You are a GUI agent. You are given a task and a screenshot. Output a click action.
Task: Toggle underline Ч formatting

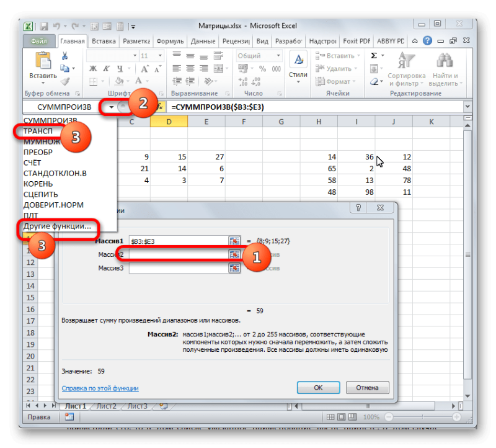[120, 68]
